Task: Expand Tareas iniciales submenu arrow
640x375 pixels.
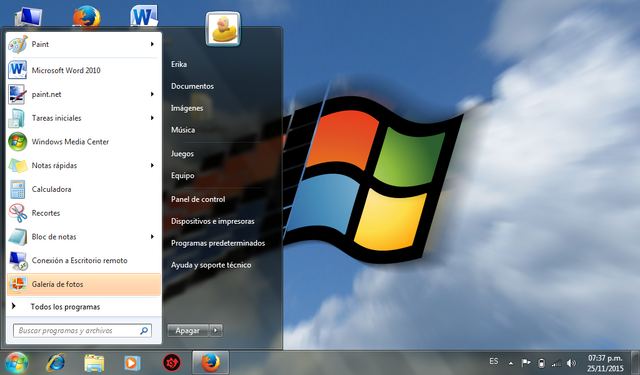Action: [x=152, y=118]
